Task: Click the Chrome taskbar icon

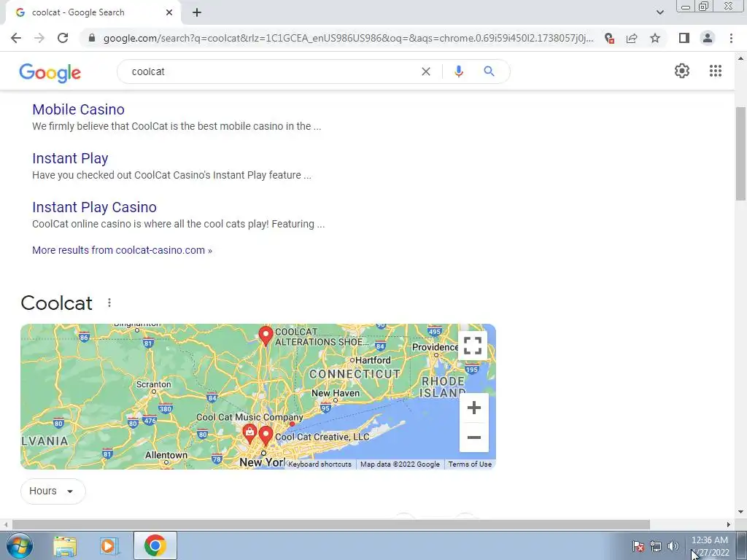Action: (155, 545)
